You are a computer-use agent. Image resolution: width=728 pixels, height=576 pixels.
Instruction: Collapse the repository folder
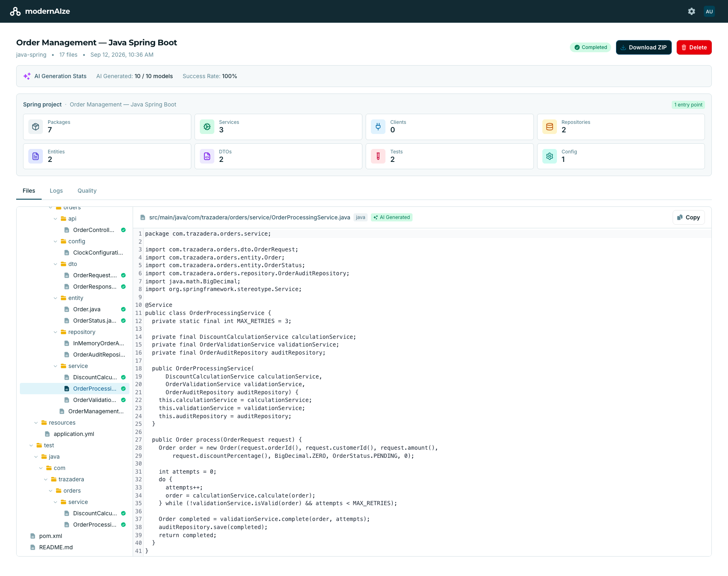click(x=55, y=332)
